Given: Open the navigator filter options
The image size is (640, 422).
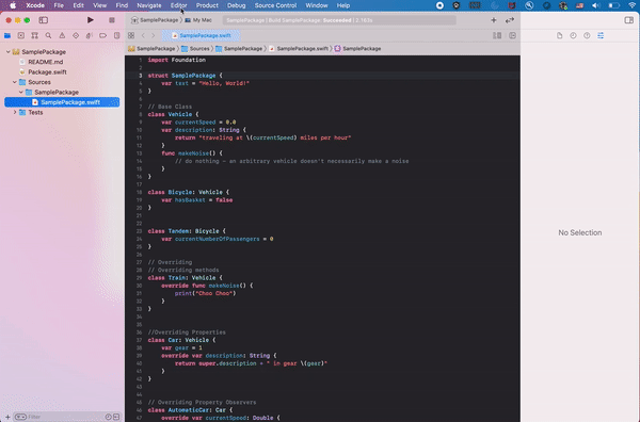Looking at the screenshot, I should click(x=20, y=417).
